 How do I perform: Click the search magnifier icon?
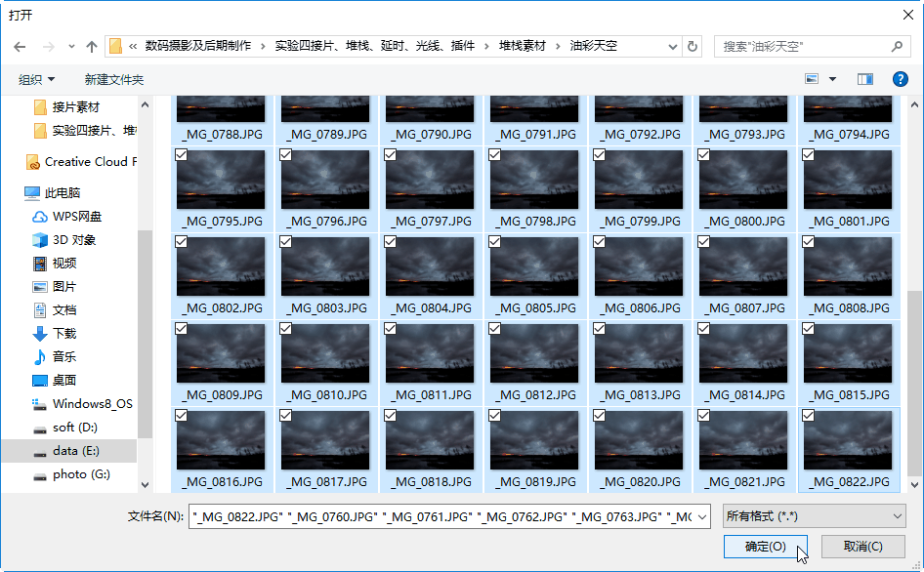tap(897, 46)
